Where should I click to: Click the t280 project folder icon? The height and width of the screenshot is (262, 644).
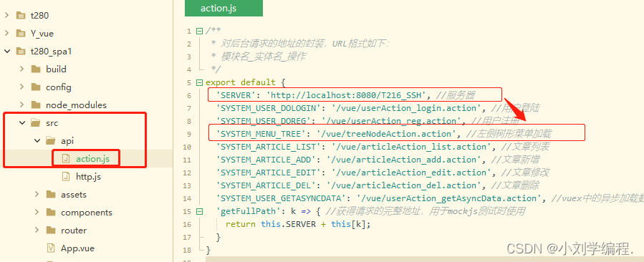pos(21,16)
